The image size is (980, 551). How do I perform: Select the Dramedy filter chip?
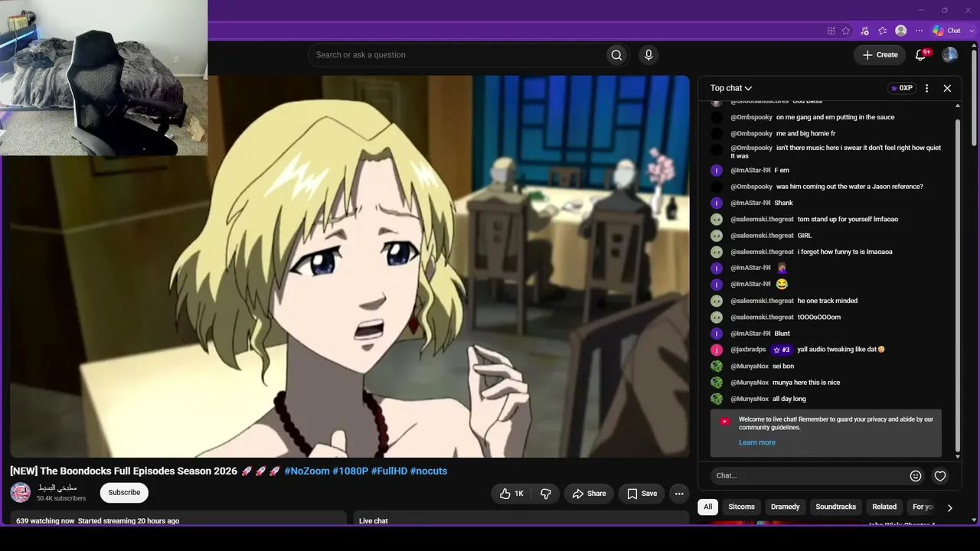pyautogui.click(x=785, y=507)
